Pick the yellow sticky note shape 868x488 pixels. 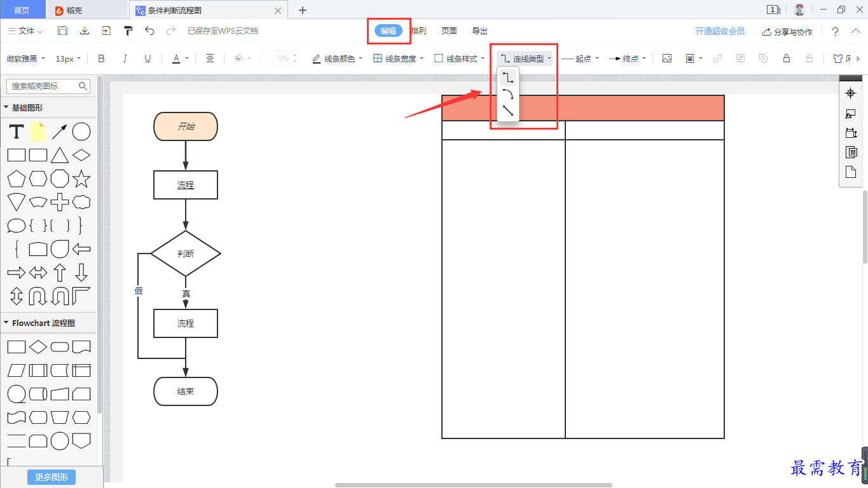[38, 132]
